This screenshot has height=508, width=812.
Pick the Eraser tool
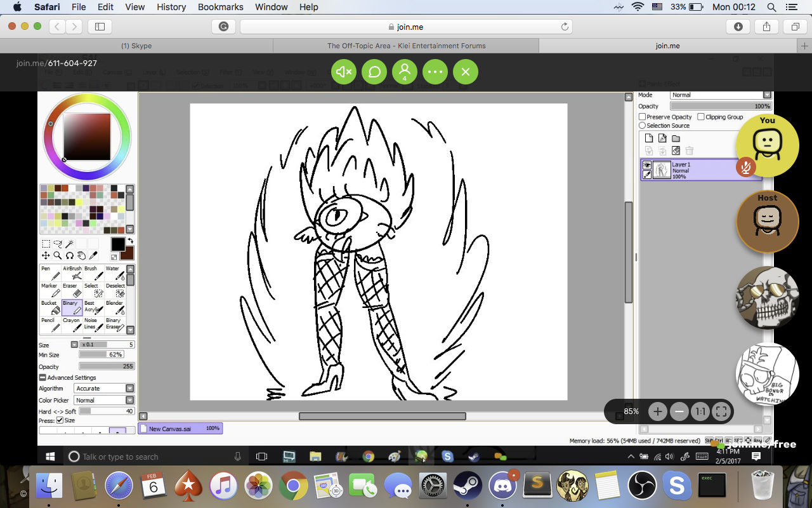point(72,290)
